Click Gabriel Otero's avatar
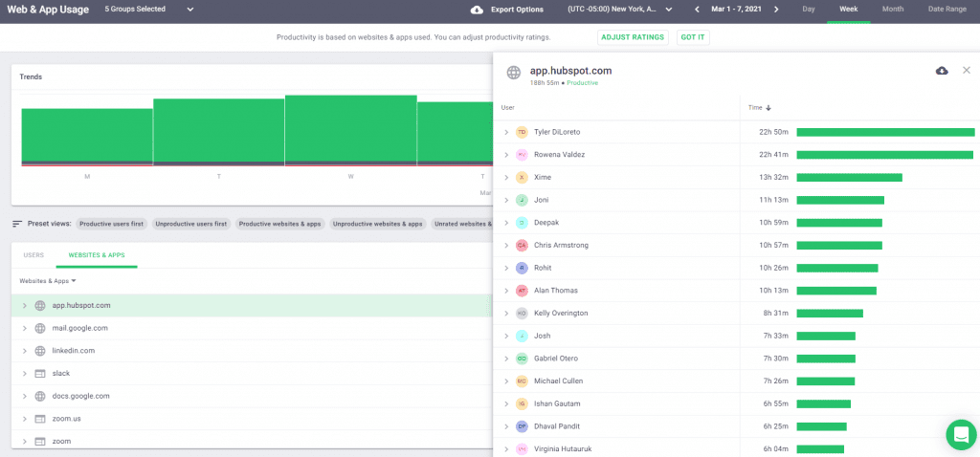 coord(522,359)
